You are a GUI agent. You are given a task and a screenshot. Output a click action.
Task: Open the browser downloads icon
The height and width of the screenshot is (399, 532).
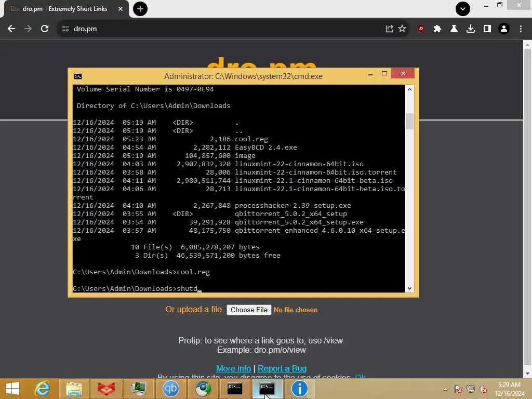tap(471, 29)
